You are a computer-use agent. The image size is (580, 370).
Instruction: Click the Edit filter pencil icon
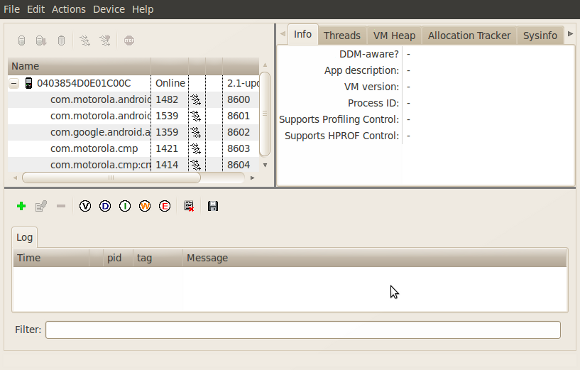pyautogui.click(x=41, y=206)
